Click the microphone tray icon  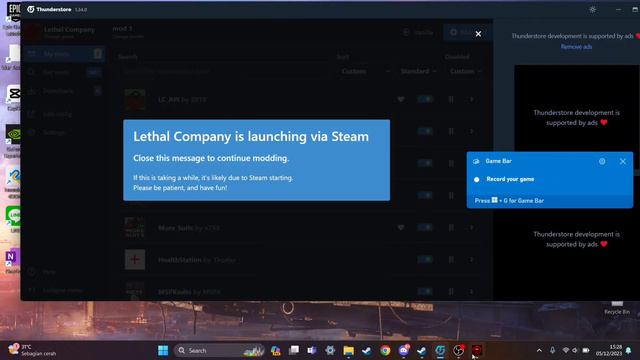tap(552, 350)
